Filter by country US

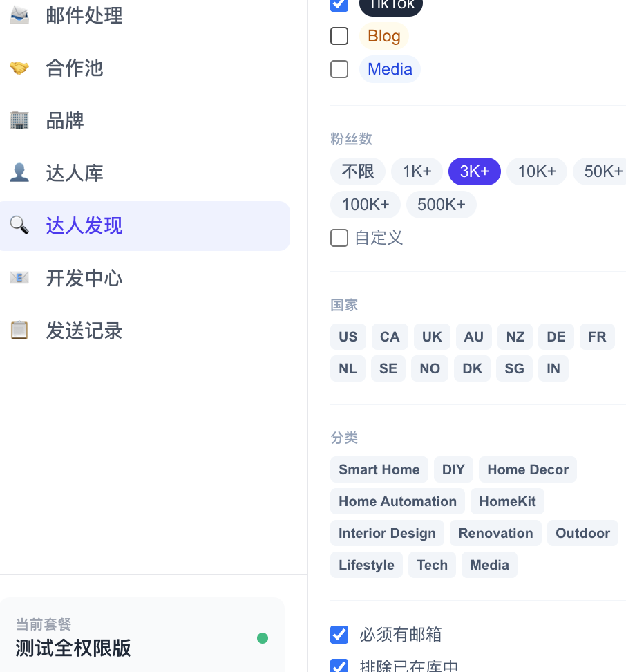coord(348,337)
